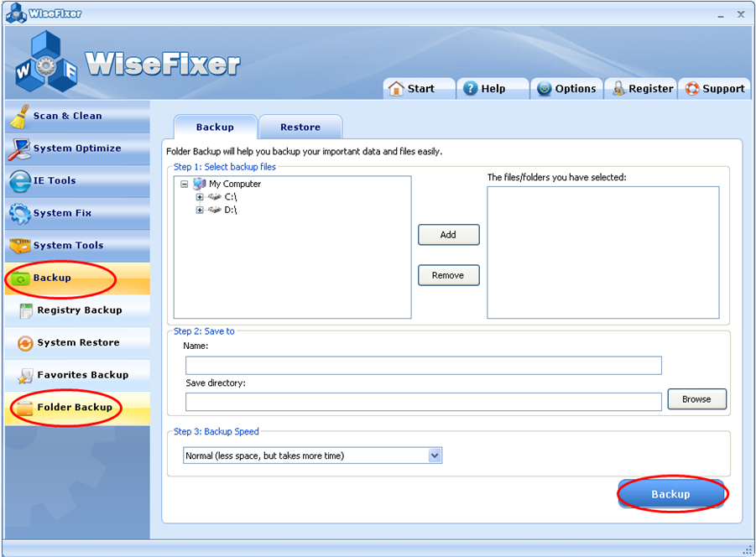Image resolution: width=756 pixels, height=557 pixels.
Task: Select the Backup tab in main panel
Action: click(215, 128)
